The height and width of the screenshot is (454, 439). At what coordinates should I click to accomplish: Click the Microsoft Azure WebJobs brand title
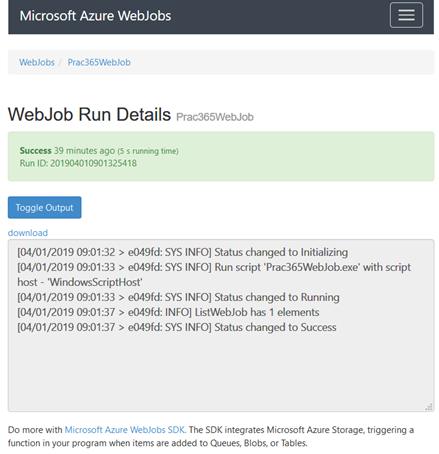(95, 16)
